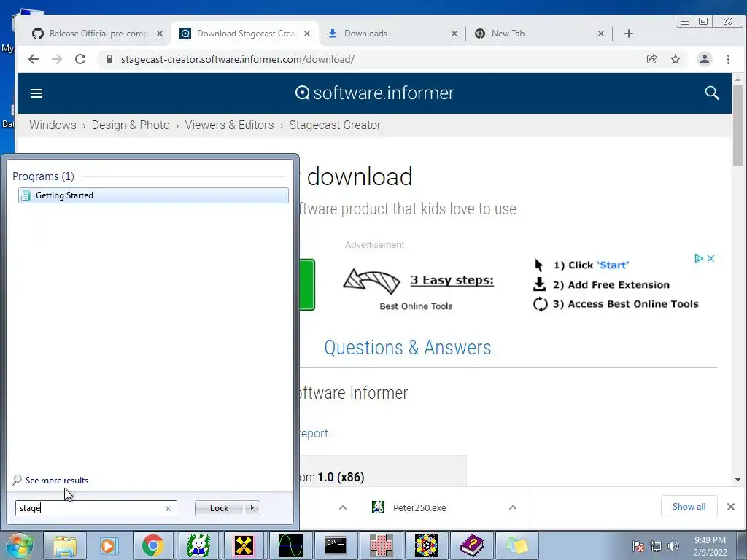The image size is (747, 560).
Task: Click the software.informer search magnifier
Action: [x=712, y=93]
